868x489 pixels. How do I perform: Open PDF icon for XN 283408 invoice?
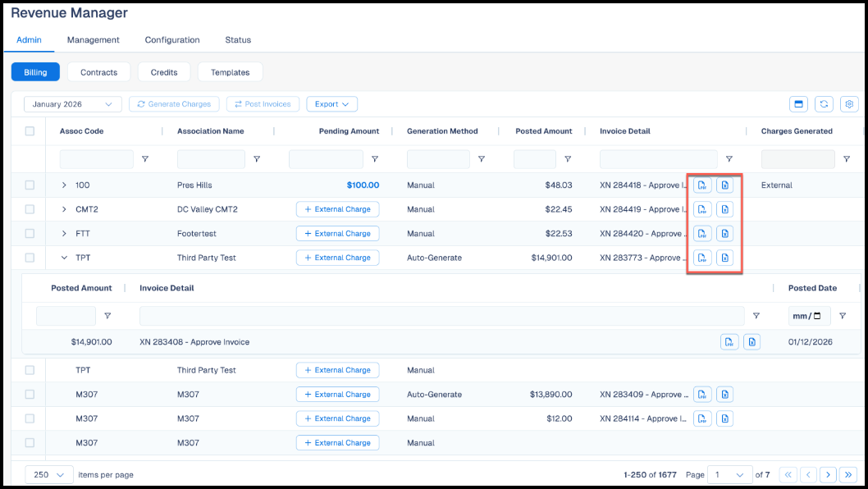tap(729, 342)
